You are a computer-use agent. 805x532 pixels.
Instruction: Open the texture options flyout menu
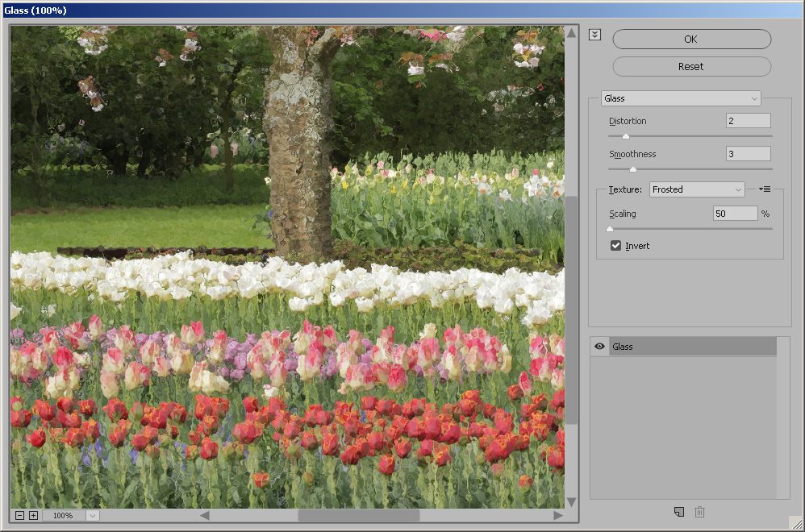coord(765,189)
